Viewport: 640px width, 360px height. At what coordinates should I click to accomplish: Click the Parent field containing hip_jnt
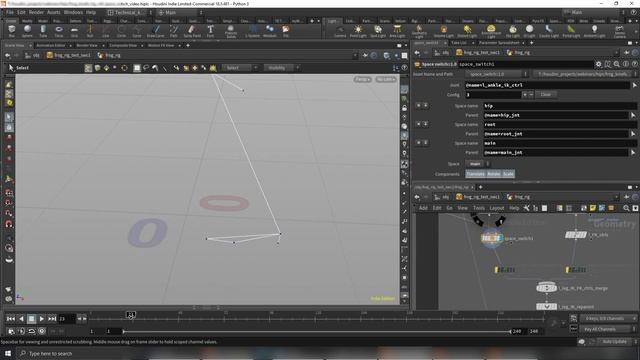pyautogui.click(x=555, y=115)
